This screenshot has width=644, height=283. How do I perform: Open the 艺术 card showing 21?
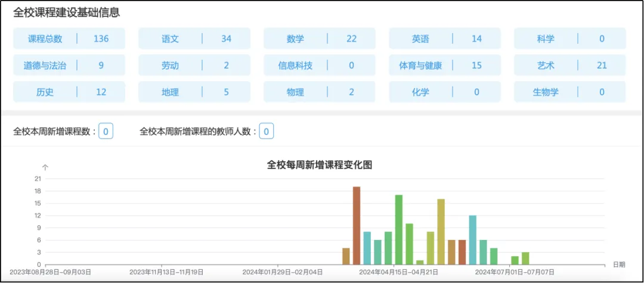[x=570, y=66]
